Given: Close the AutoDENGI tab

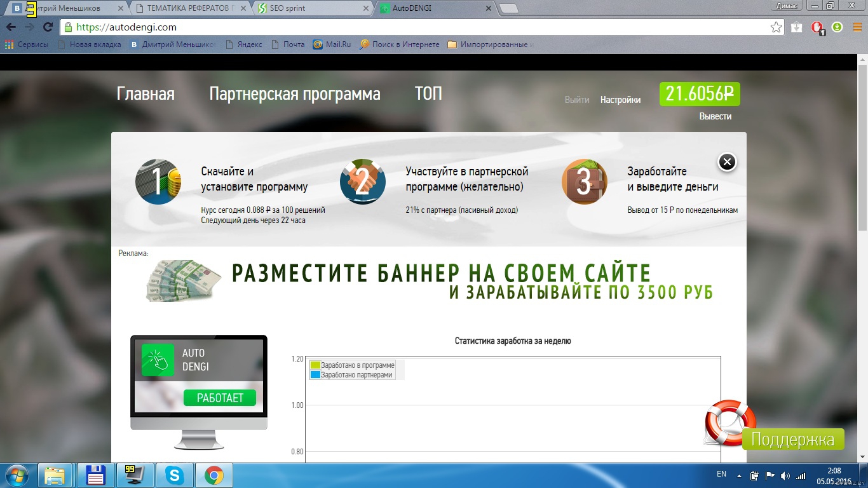Looking at the screenshot, I should [488, 8].
